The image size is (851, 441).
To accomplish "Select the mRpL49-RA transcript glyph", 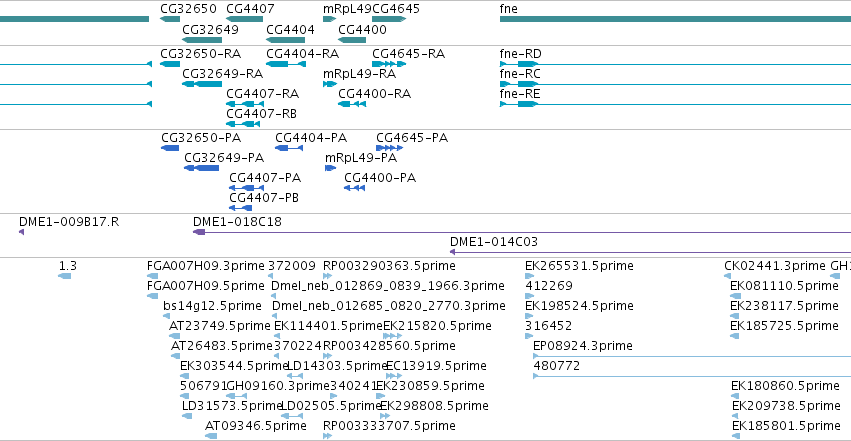I will pyautogui.click(x=330, y=84).
